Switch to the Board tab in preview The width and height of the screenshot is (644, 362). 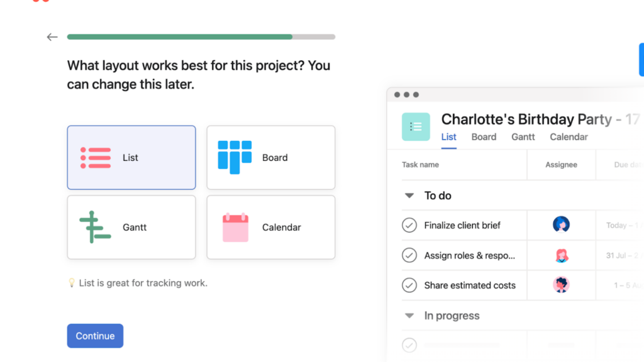tap(484, 136)
